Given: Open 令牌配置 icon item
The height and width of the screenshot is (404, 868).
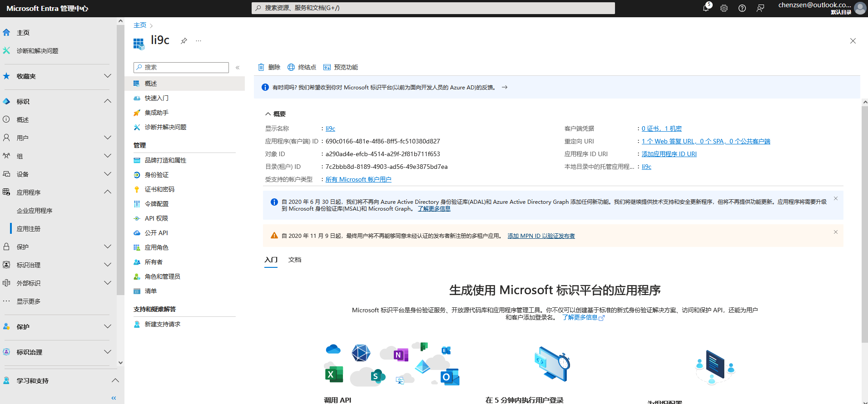Looking at the screenshot, I should [137, 204].
